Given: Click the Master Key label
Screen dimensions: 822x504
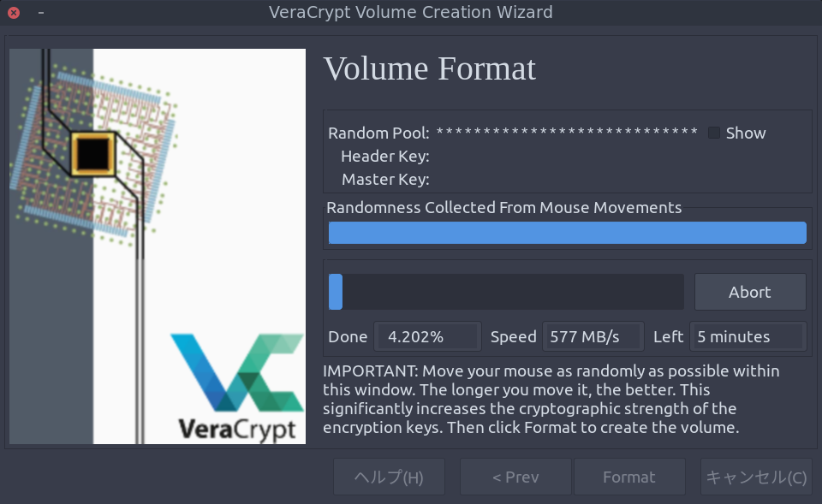Looking at the screenshot, I should click(385, 179).
